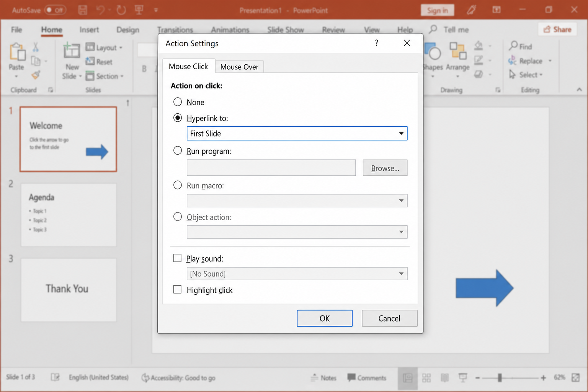
Task: Click the Copy icon
Action: coord(36,61)
